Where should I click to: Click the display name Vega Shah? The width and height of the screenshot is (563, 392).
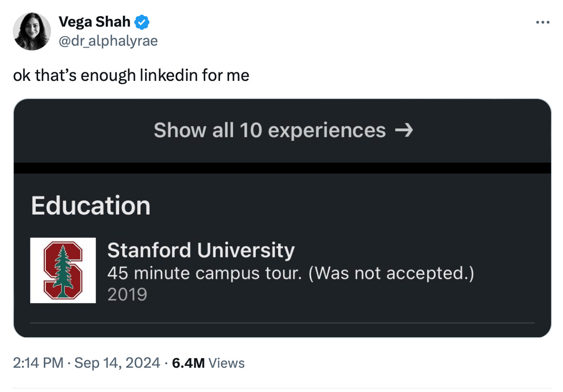[94, 21]
